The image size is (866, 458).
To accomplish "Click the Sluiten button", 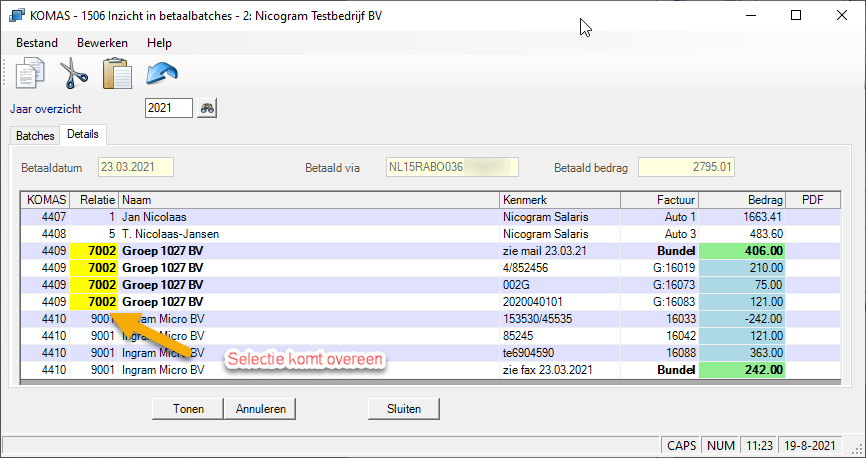I will pos(404,409).
